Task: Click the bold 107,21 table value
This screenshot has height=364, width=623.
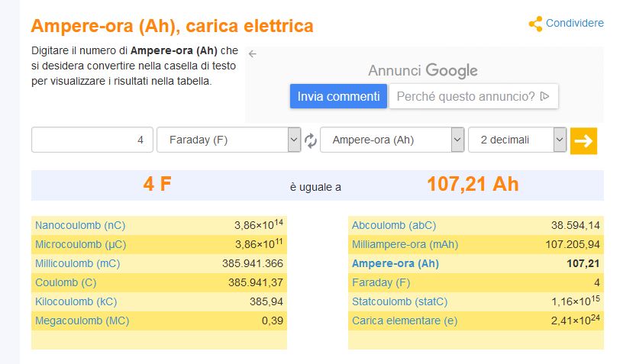Action: (583, 263)
